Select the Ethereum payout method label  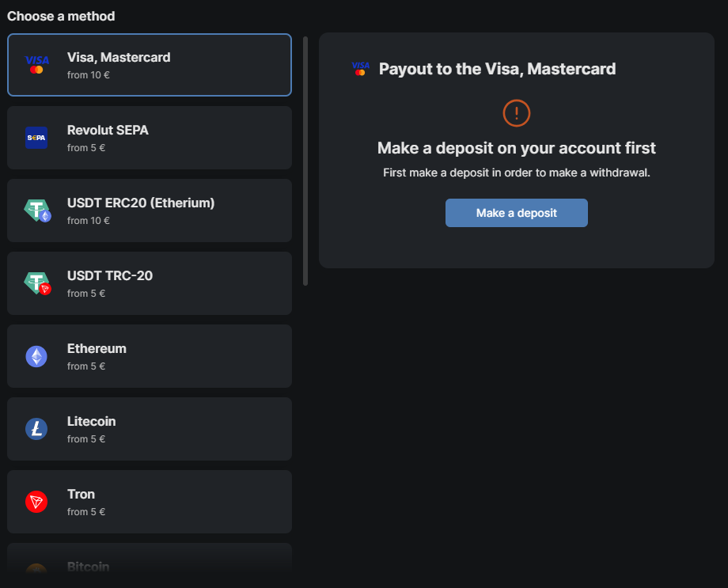[97, 348]
